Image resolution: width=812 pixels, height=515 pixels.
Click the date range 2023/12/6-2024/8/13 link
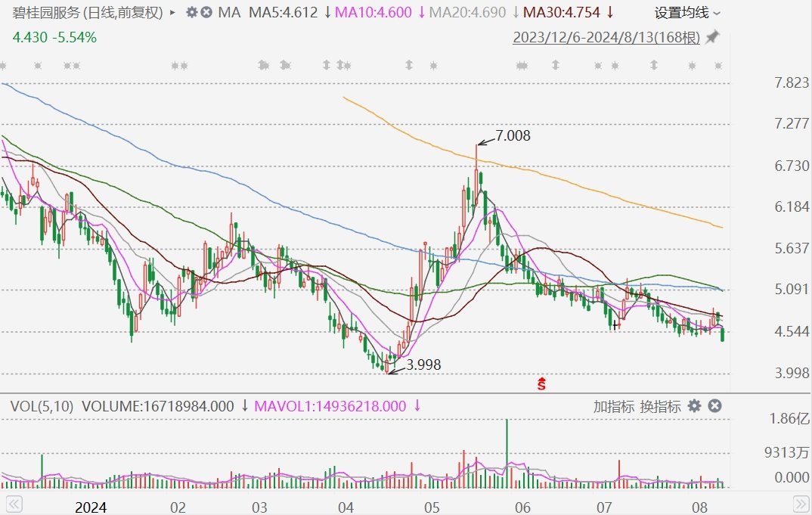606,37
